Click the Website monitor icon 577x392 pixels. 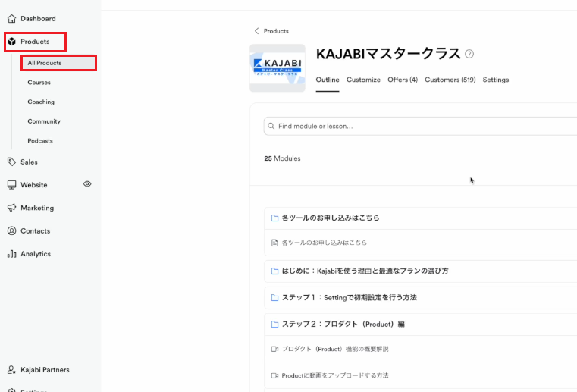[12, 185]
